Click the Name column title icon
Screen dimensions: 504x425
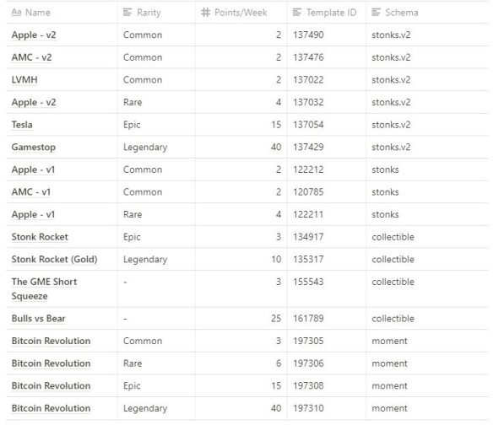pos(16,13)
